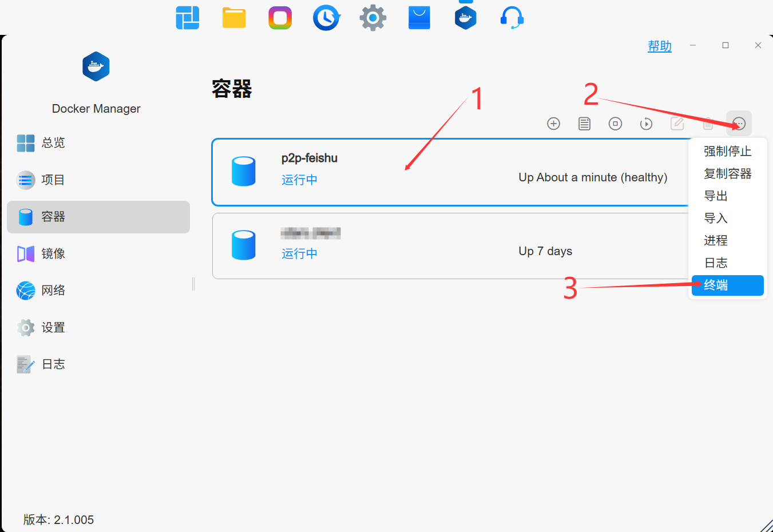Click the sidebar collapse divider handle
This screenshot has width=773, height=532.
click(193, 284)
